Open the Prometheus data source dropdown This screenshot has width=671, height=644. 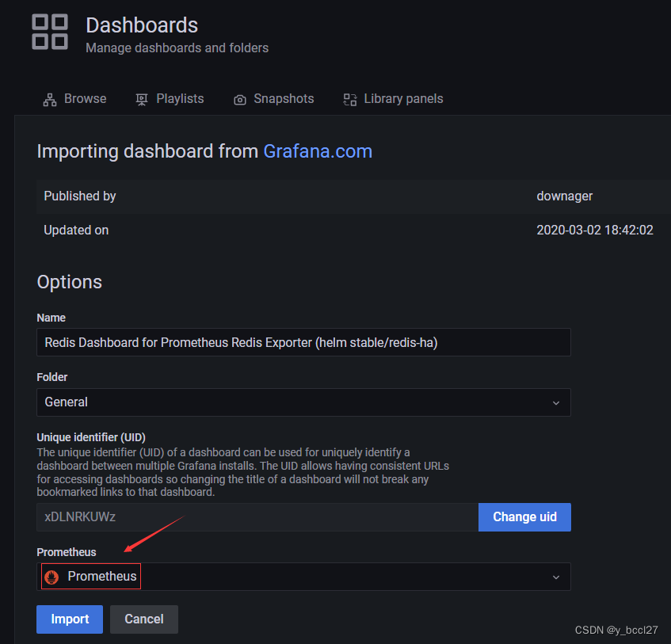[304, 577]
